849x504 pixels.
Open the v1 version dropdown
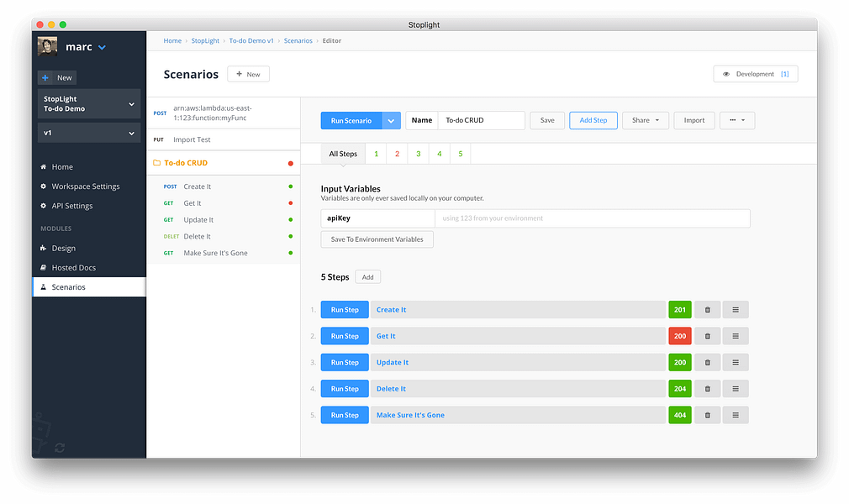point(89,133)
